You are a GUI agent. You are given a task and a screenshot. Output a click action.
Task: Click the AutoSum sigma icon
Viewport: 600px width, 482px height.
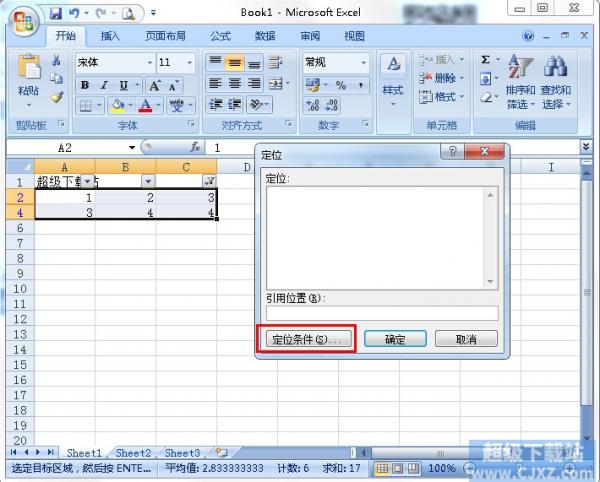point(485,60)
